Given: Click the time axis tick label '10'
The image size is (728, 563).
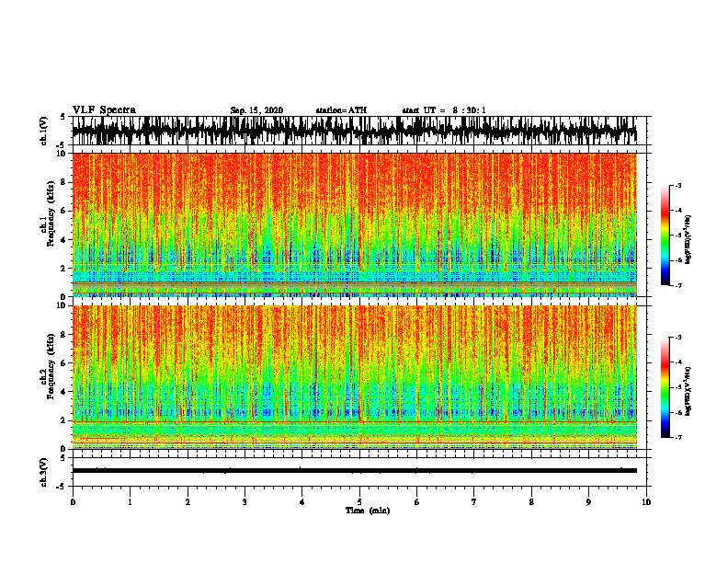Looking at the screenshot, I should (x=646, y=502).
